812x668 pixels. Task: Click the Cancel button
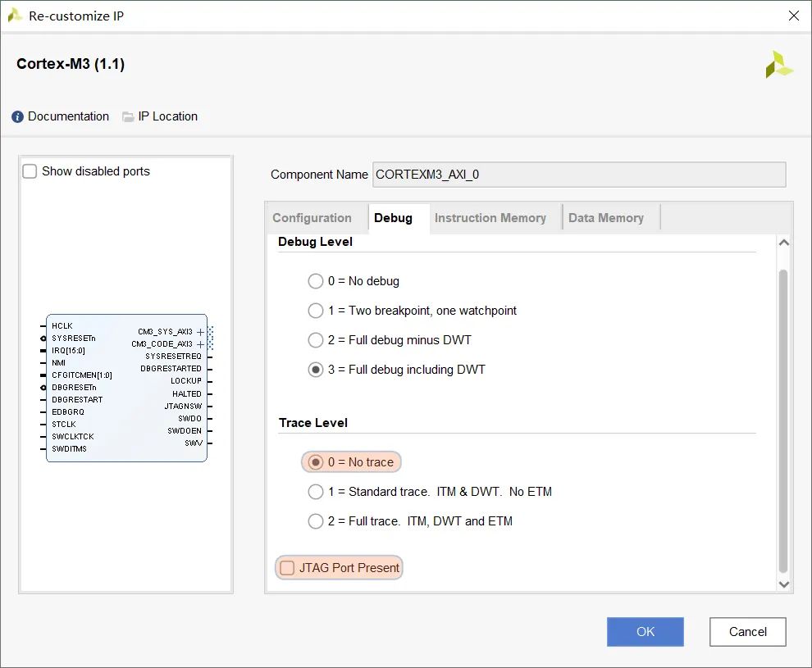coord(748,632)
